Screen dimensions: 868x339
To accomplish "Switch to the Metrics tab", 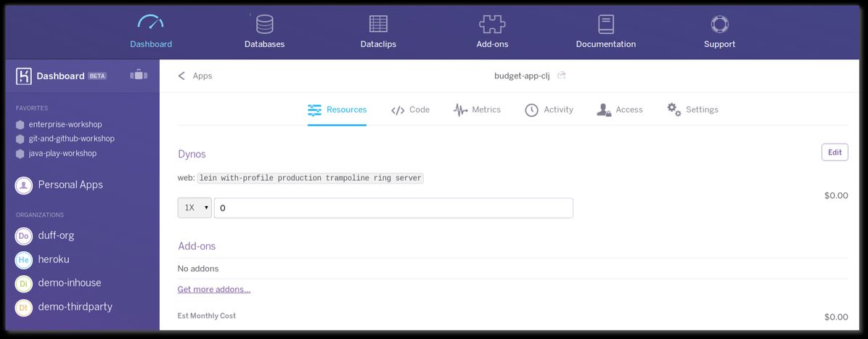I will click(477, 110).
